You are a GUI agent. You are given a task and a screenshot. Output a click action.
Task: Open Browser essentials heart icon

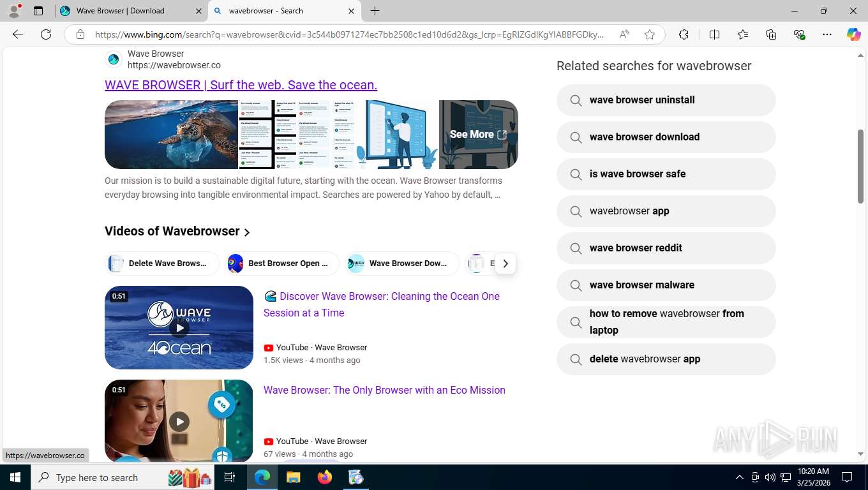[799, 34]
